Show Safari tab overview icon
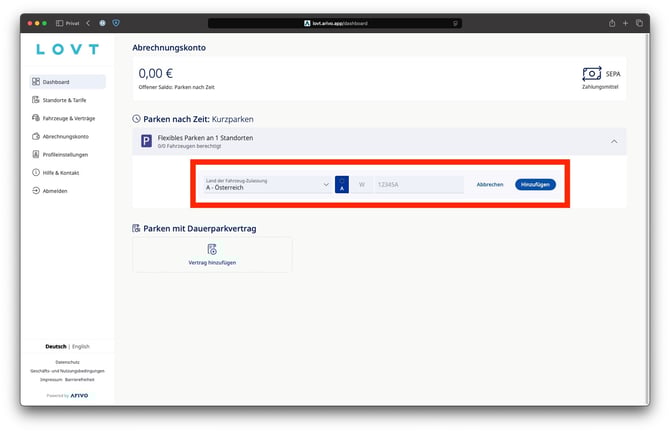This screenshot has width=670, height=433. (x=639, y=22)
